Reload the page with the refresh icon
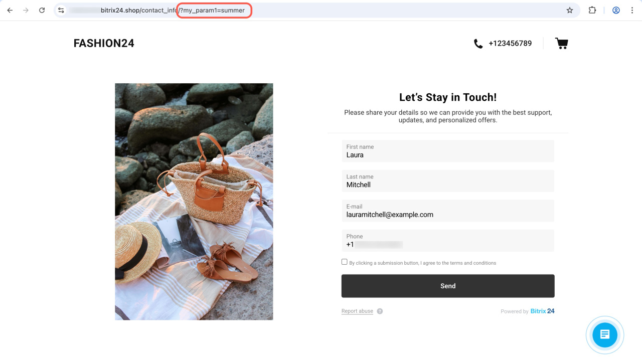The width and height of the screenshot is (642, 364). [42, 10]
